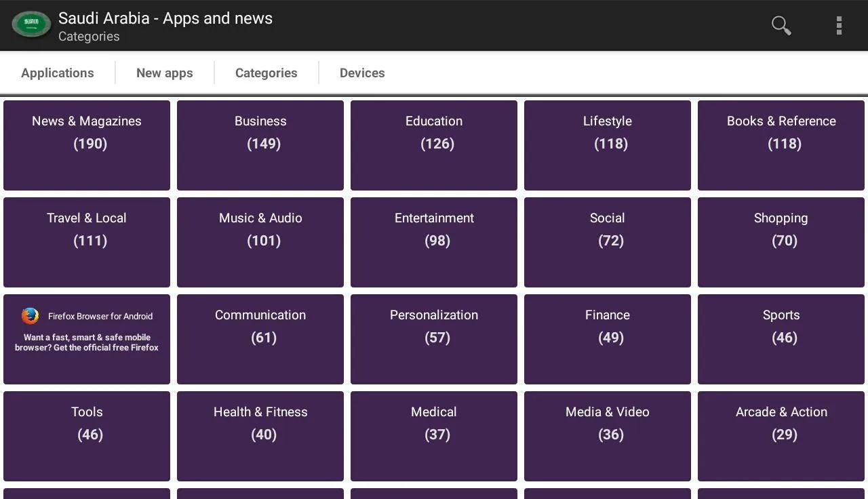Open the Health & Fitness category
The image size is (868, 499).
260,436
